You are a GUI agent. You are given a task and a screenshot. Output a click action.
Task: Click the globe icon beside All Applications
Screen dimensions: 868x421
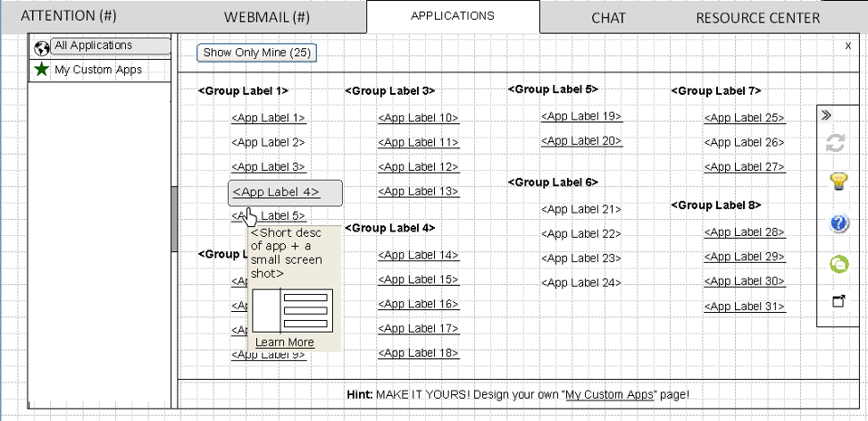[40, 47]
